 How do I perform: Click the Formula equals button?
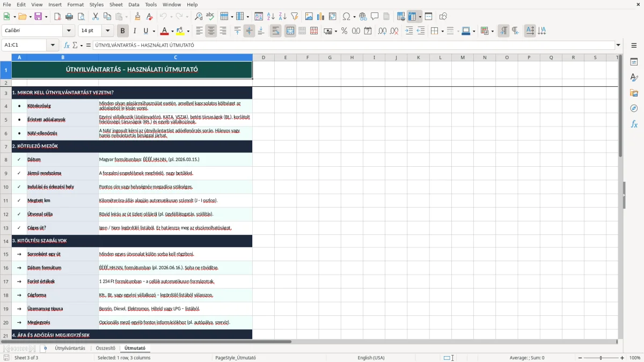pos(89,45)
